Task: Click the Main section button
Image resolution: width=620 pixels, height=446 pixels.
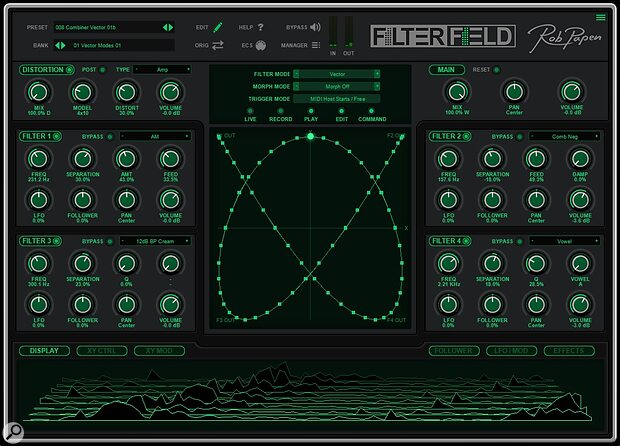Action: click(x=446, y=70)
